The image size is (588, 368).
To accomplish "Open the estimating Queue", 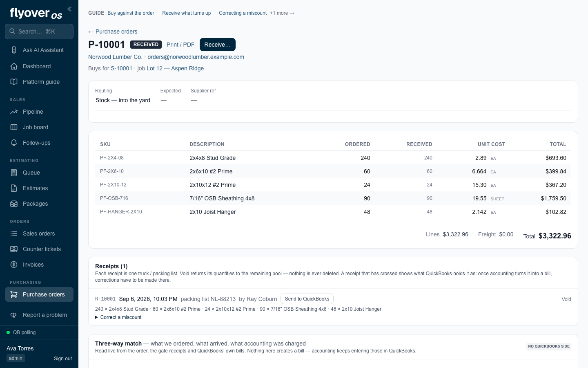I will point(39,173).
